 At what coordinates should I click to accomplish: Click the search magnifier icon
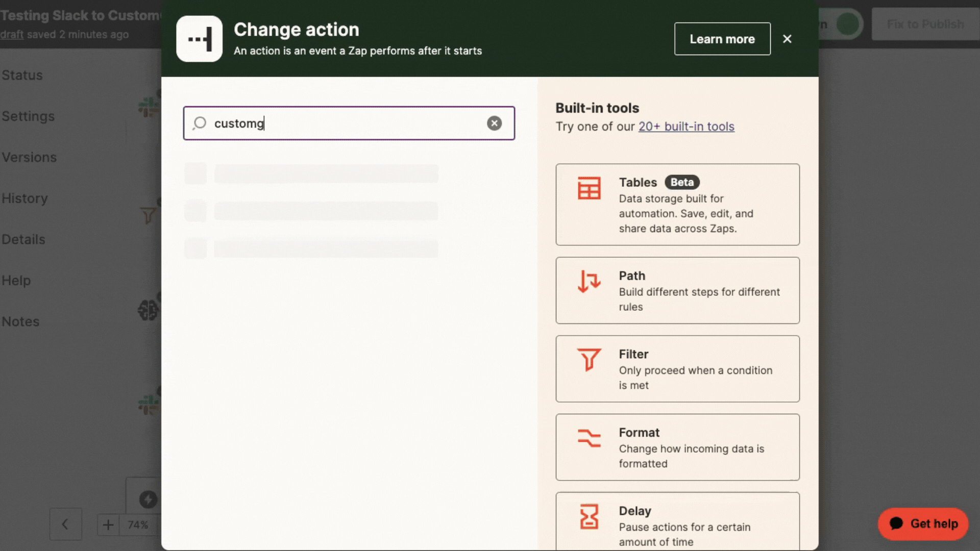[200, 123]
